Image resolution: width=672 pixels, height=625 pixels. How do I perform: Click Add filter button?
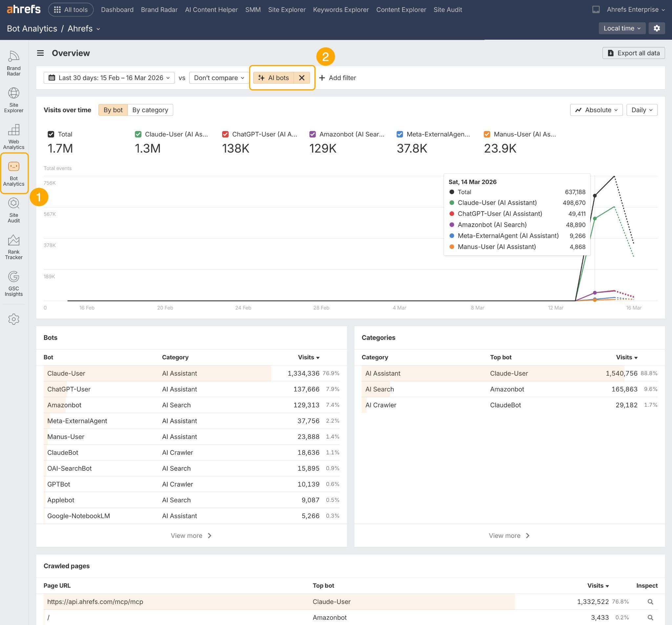(337, 78)
